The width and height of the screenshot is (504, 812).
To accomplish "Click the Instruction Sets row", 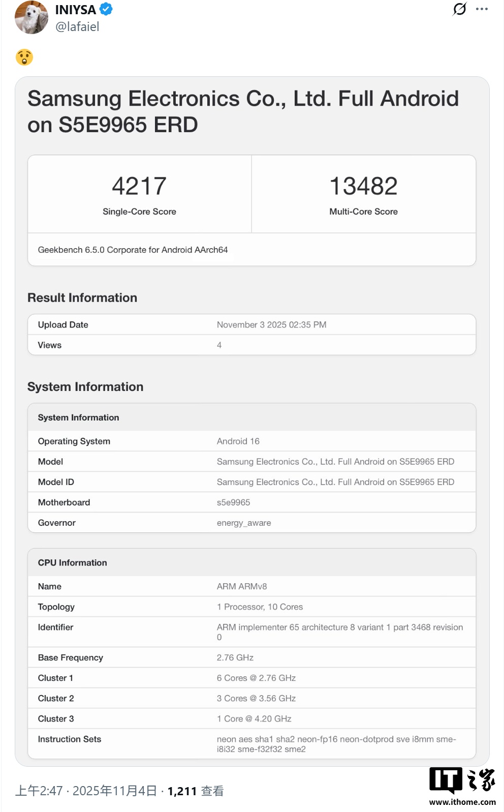I will 251,744.
